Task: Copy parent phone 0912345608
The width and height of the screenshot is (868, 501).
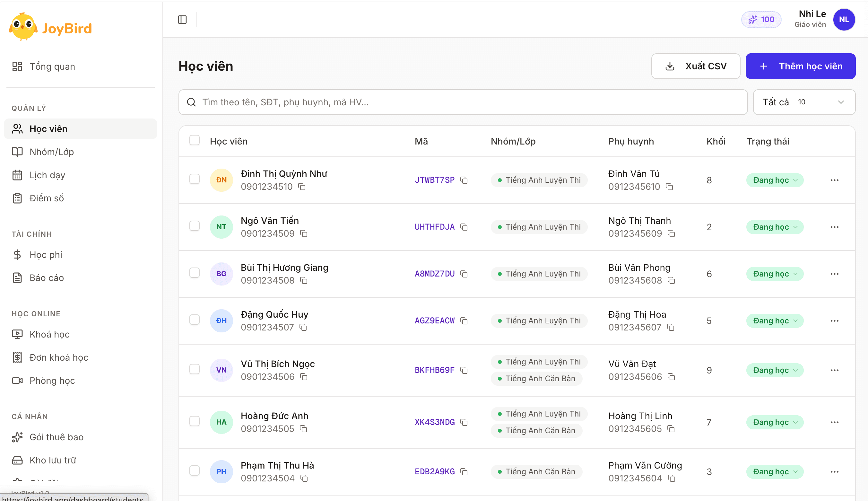Action: click(671, 280)
